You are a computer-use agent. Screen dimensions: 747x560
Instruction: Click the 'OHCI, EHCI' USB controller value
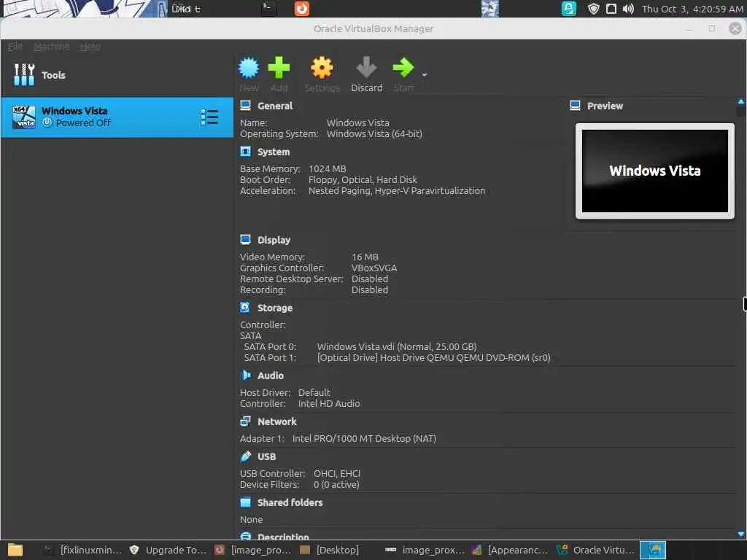coord(337,474)
